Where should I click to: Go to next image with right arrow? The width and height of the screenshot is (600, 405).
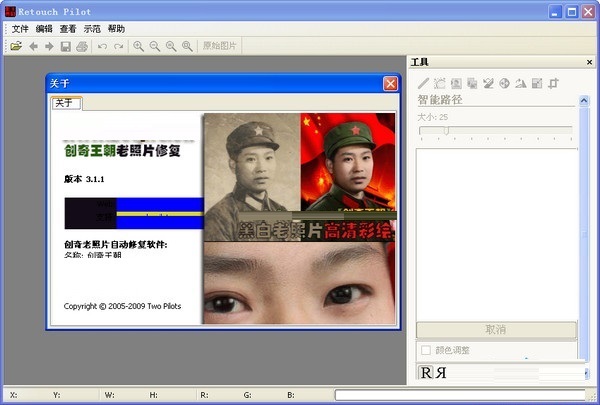49,46
